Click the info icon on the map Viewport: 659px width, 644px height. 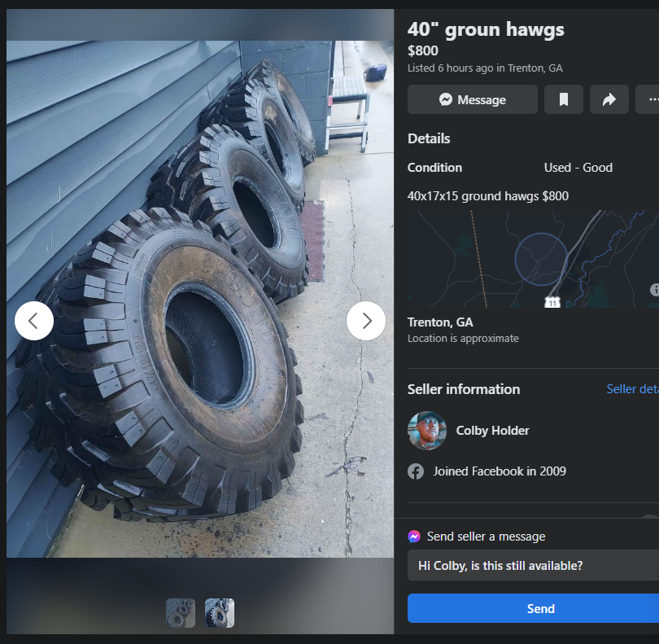(654, 290)
